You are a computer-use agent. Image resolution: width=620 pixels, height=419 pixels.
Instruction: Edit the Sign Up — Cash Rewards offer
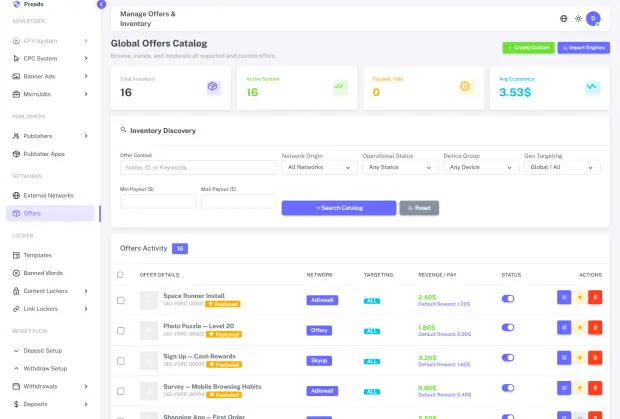tap(564, 358)
